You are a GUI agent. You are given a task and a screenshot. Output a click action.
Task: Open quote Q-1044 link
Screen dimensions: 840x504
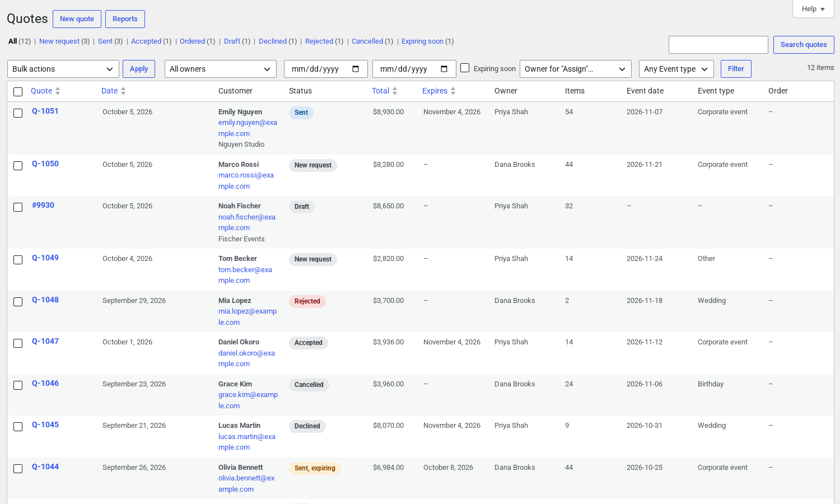[x=45, y=467]
